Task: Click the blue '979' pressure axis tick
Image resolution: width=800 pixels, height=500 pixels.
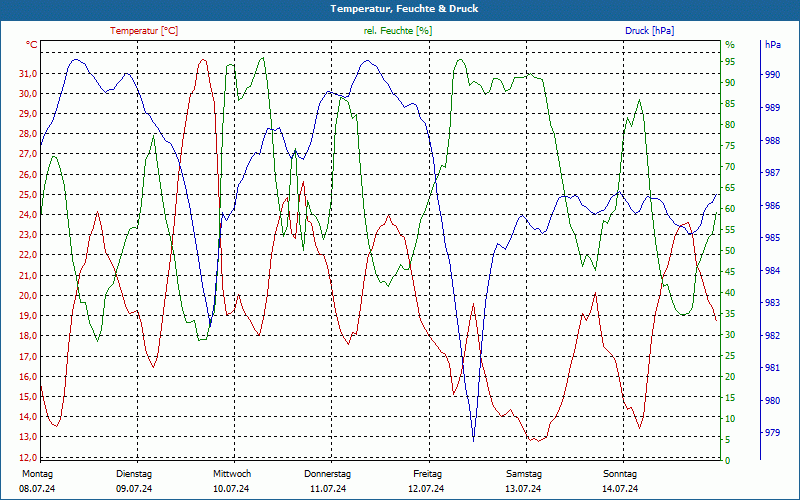Action: point(773,433)
